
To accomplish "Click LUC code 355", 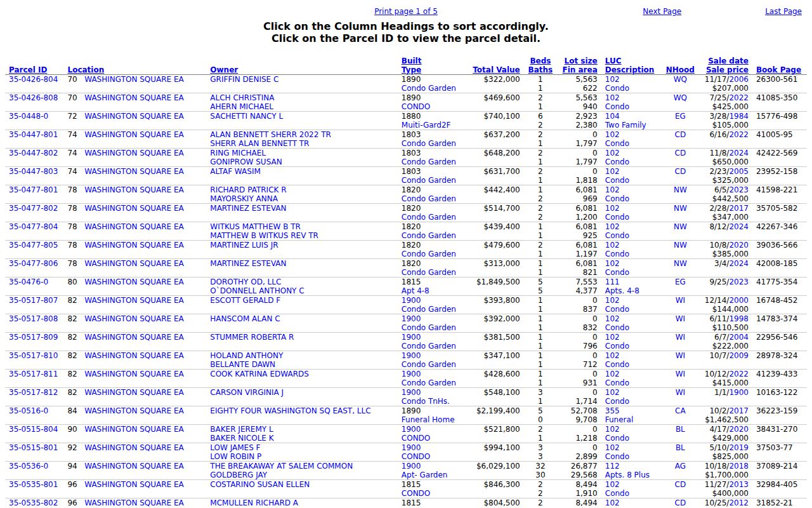I will tap(612, 411).
